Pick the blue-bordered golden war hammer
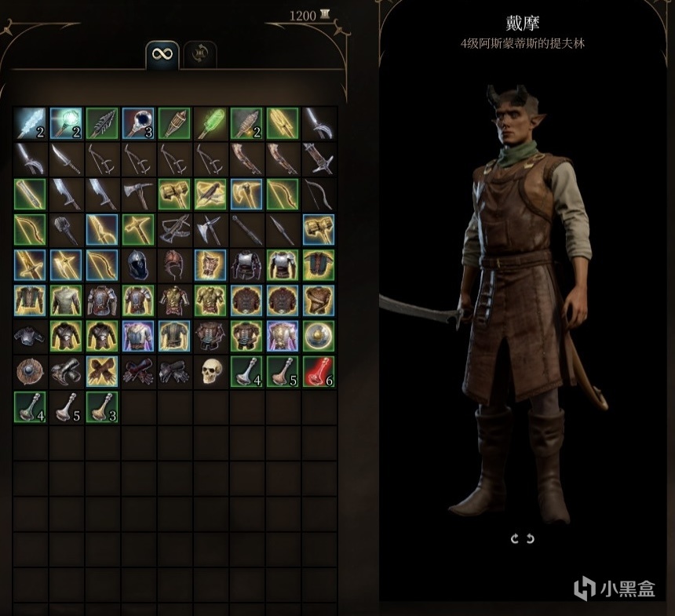The image size is (675, 616). pyautogui.click(x=319, y=229)
